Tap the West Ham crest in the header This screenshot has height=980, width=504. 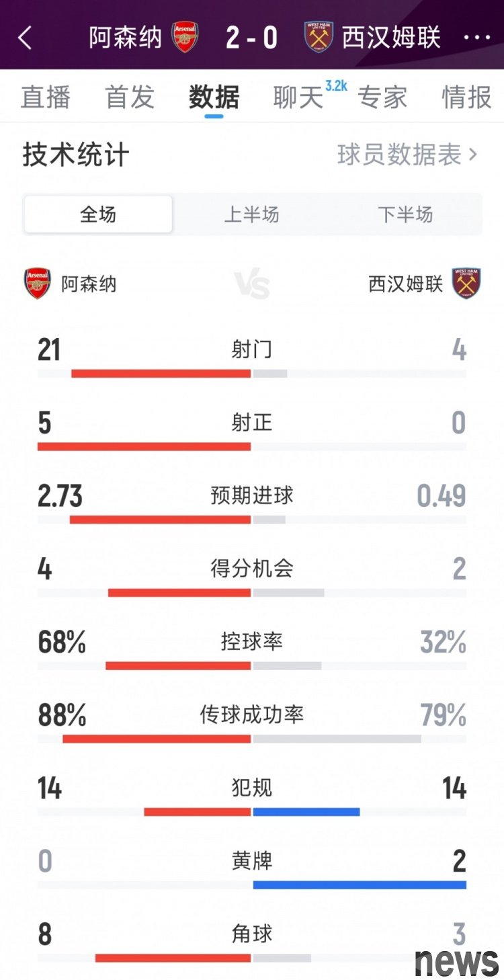coord(319,37)
